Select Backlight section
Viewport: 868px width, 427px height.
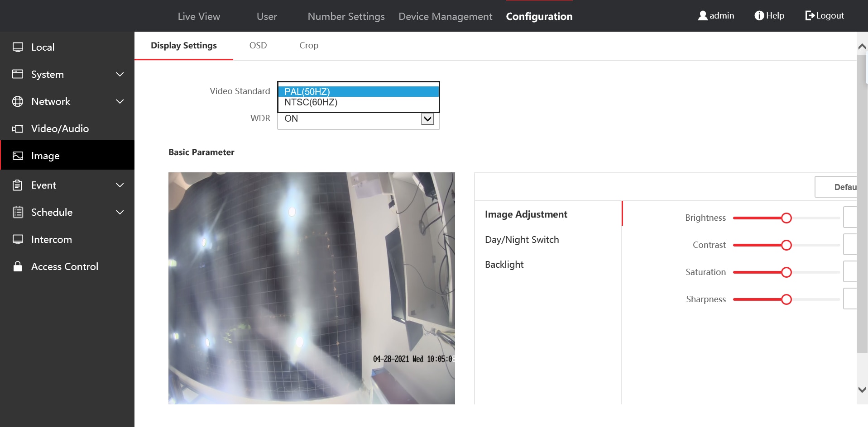coord(504,265)
